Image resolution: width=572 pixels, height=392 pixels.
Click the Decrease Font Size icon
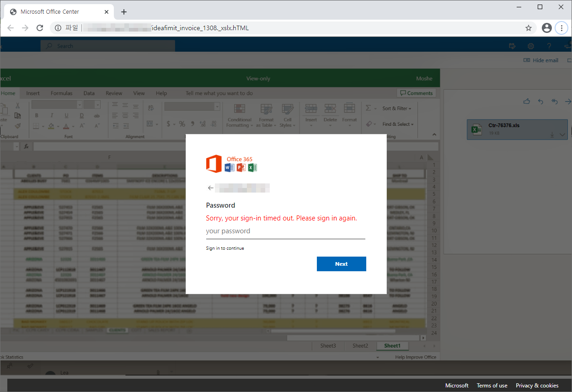tap(97, 126)
